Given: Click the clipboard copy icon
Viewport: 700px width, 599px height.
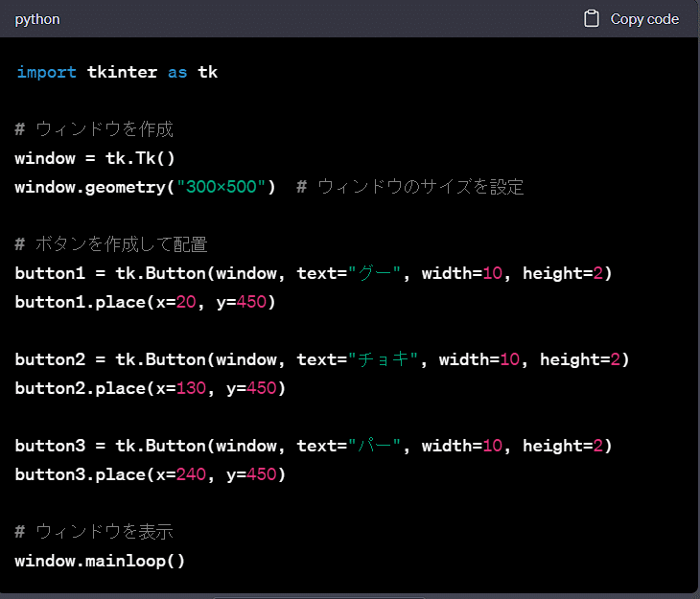Looking at the screenshot, I should point(592,19).
